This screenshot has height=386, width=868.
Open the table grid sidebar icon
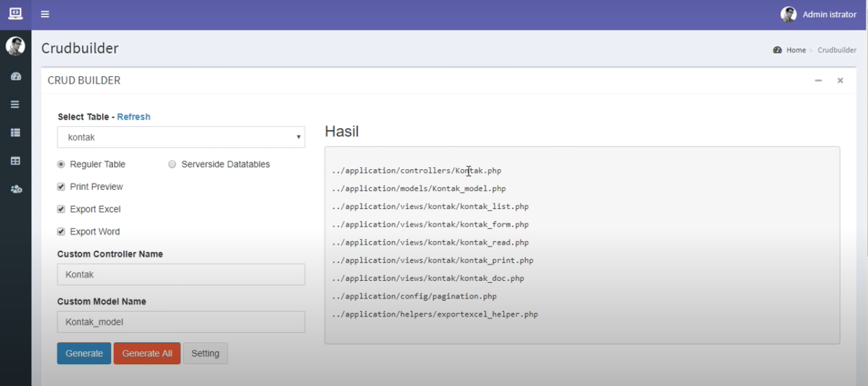coord(15,161)
